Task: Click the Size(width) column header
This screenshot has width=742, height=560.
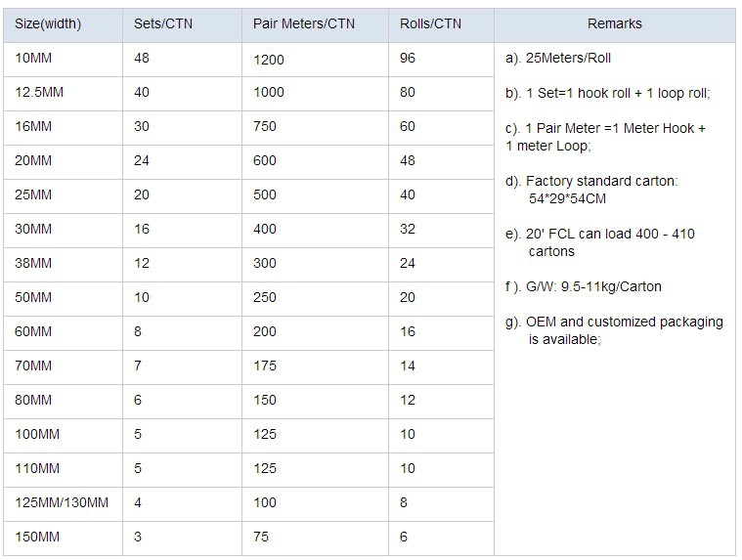Action: click(x=63, y=24)
